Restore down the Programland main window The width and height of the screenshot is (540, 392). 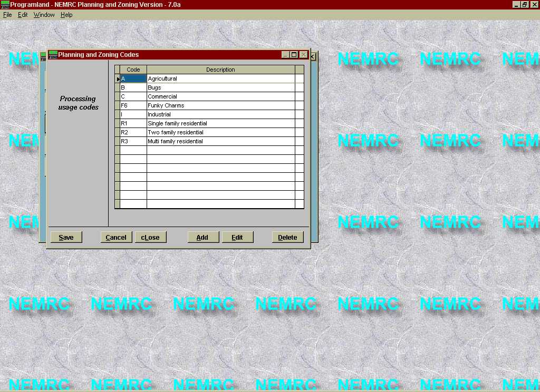[525, 4]
